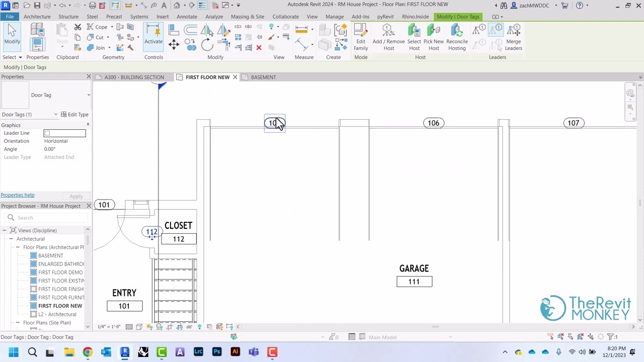Click Add / Remove Host tool
Screen dimensions: 644x362
(388, 38)
